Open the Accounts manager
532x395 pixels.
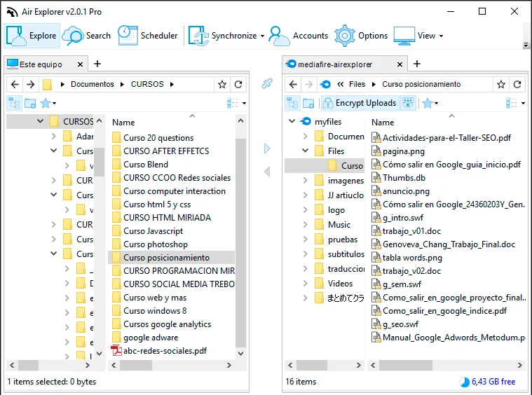(299, 36)
